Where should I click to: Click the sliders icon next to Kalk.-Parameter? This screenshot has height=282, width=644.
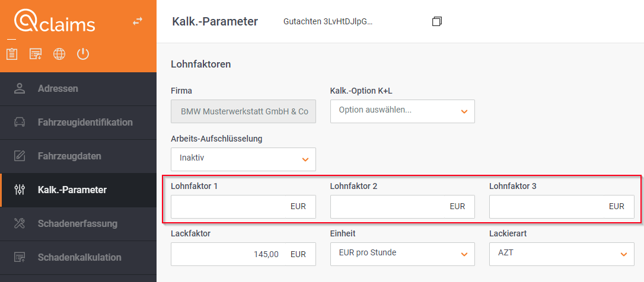20,190
